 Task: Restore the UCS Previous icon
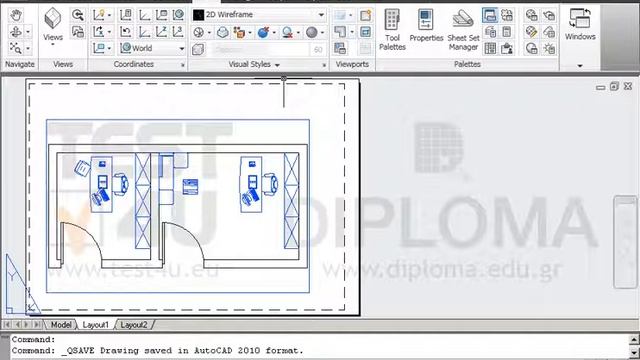(126, 31)
